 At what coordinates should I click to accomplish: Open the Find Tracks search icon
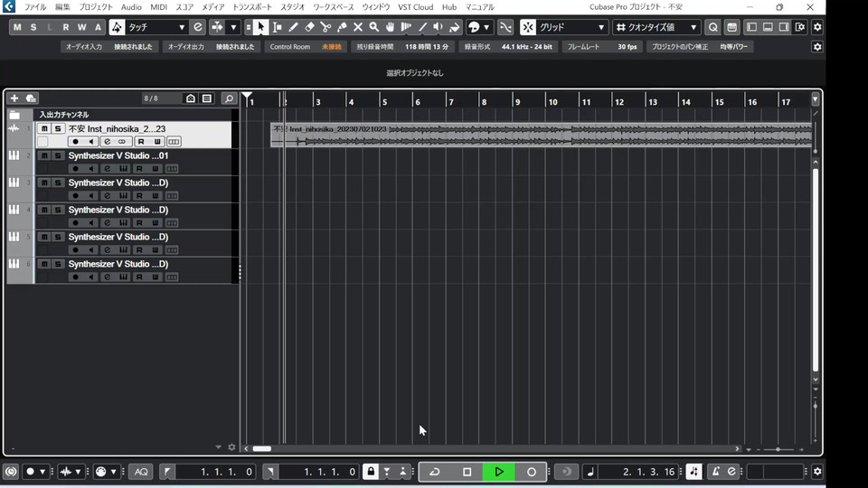[x=229, y=99]
